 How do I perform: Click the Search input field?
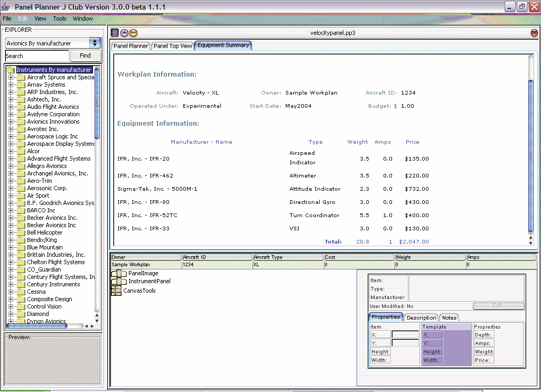(x=37, y=56)
